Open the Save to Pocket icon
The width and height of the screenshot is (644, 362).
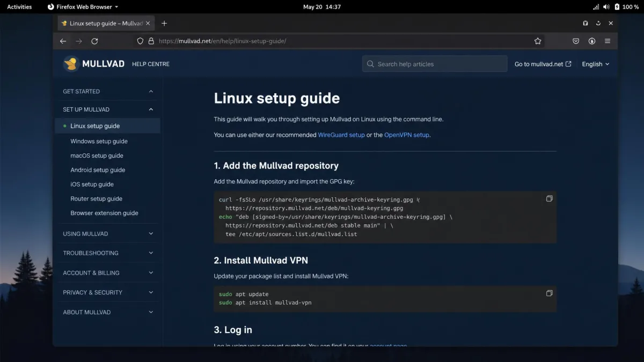pos(576,41)
